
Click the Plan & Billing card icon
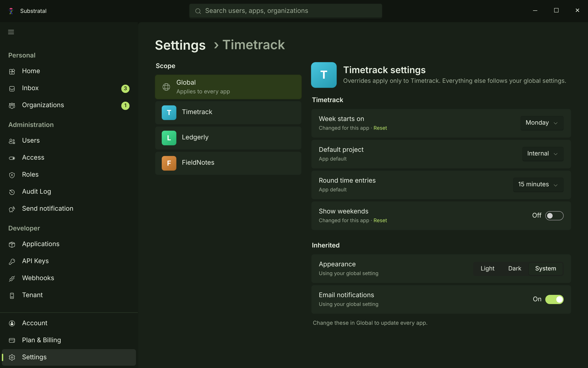tap(12, 340)
